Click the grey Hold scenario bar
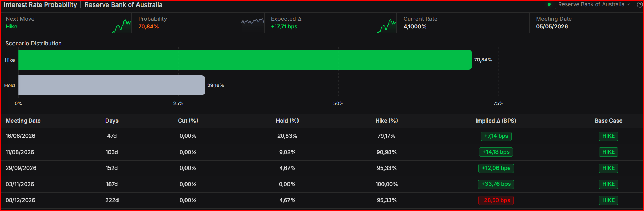 coord(112,85)
